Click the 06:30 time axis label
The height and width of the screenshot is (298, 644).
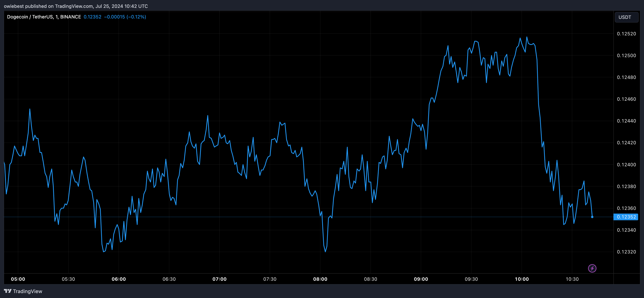169,279
